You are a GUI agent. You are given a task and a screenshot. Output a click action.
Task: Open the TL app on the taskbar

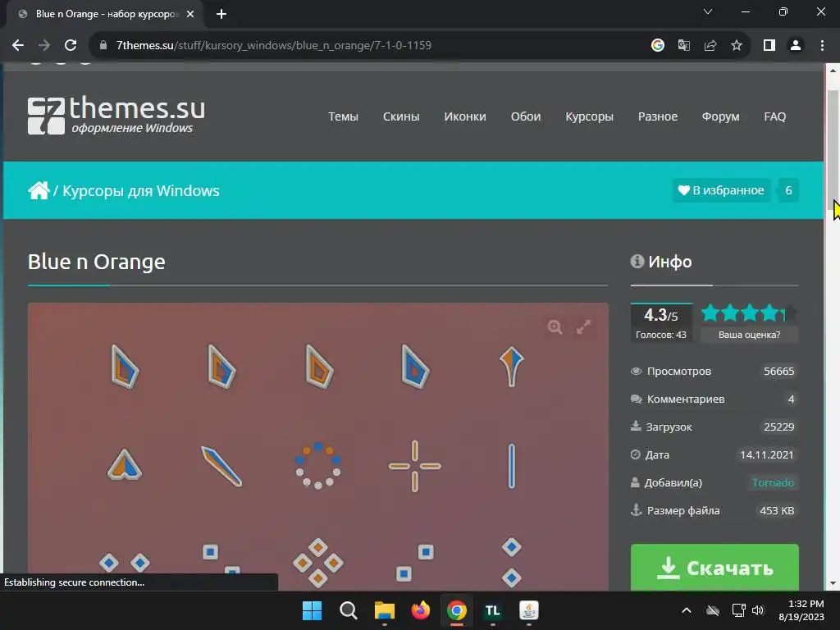click(492, 610)
